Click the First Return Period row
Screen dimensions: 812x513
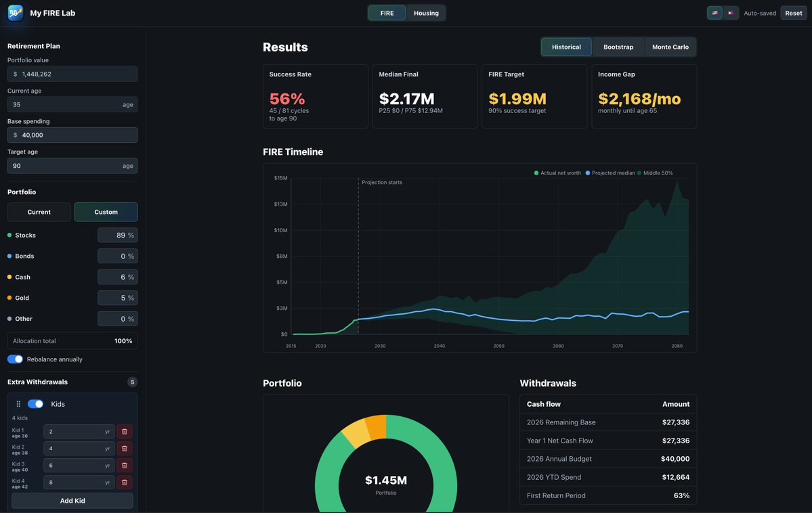[608, 495]
